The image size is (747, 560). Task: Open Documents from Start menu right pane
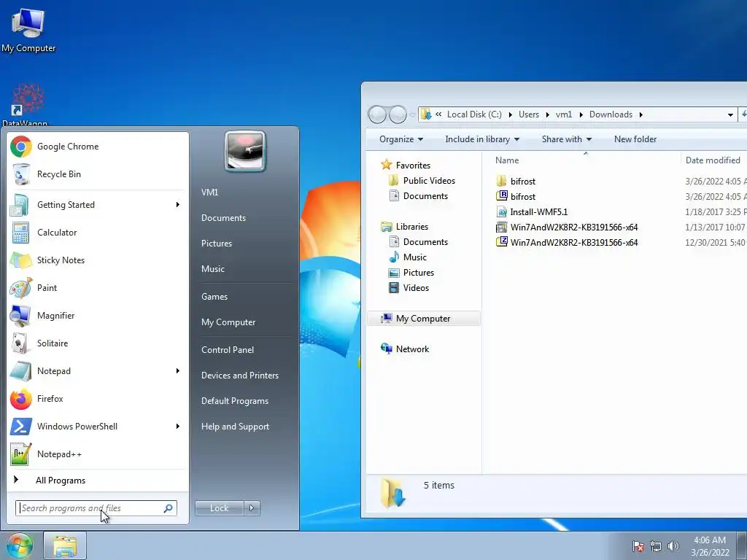click(x=223, y=218)
